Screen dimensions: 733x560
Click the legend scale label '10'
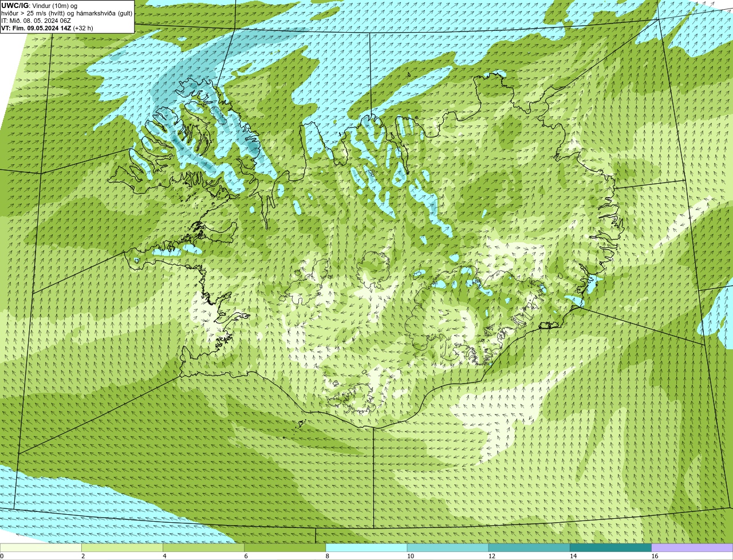(x=410, y=556)
